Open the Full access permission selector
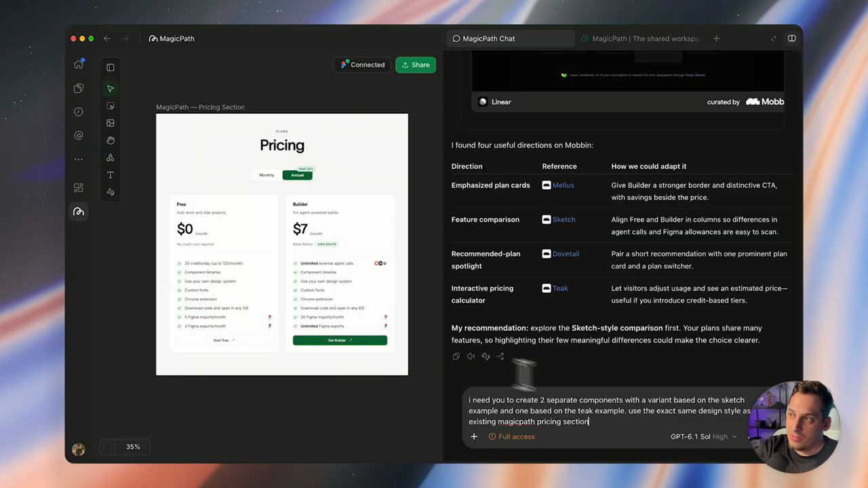The image size is (868, 488). (x=511, y=436)
